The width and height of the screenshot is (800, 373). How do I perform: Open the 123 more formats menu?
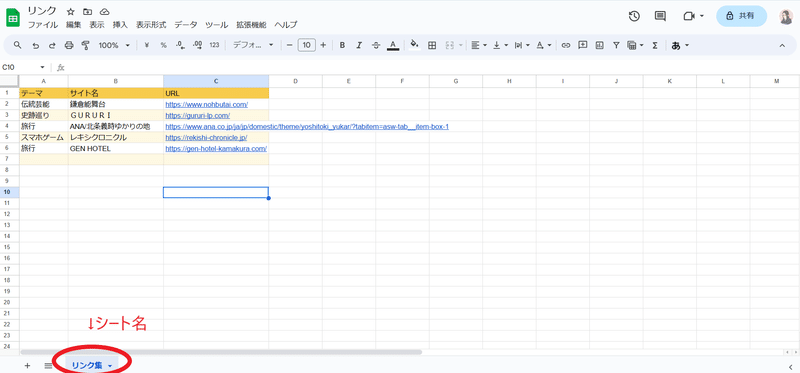point(214,45)
